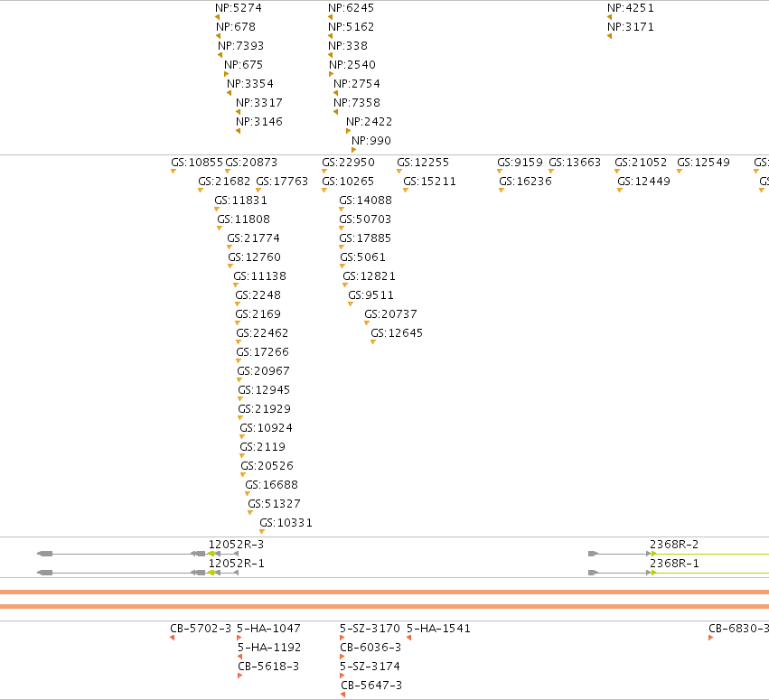Select the NP:4251 label
769x700 pixels.
[x=630, y=8]
